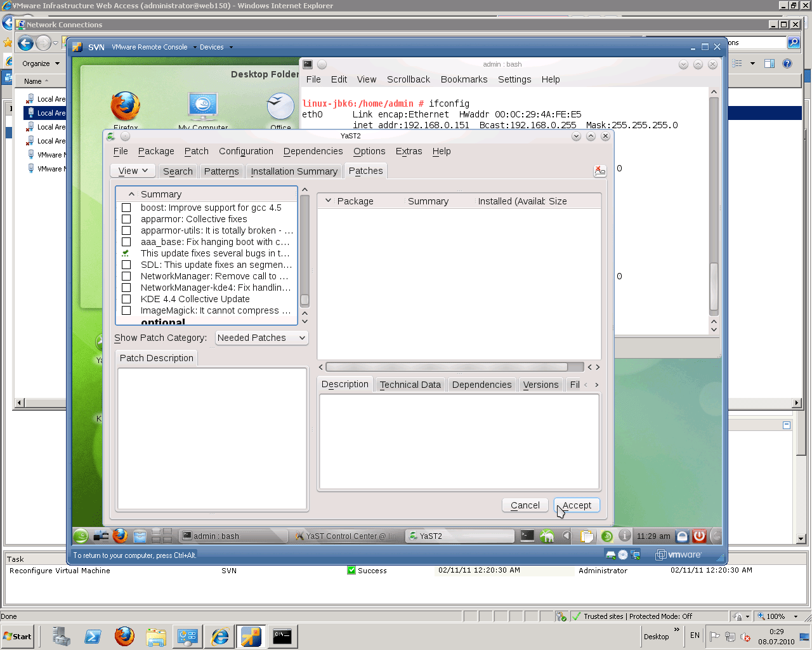Open the Show Patch Category combo box
The height and width of the screenshot is (650, 812).
(261, 338)
